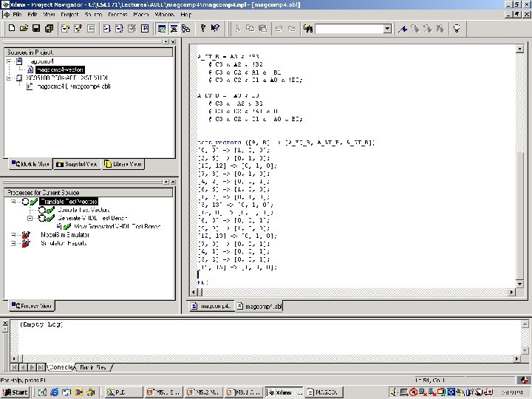Click the yellow question mark toolbar icon

point(203,29)
